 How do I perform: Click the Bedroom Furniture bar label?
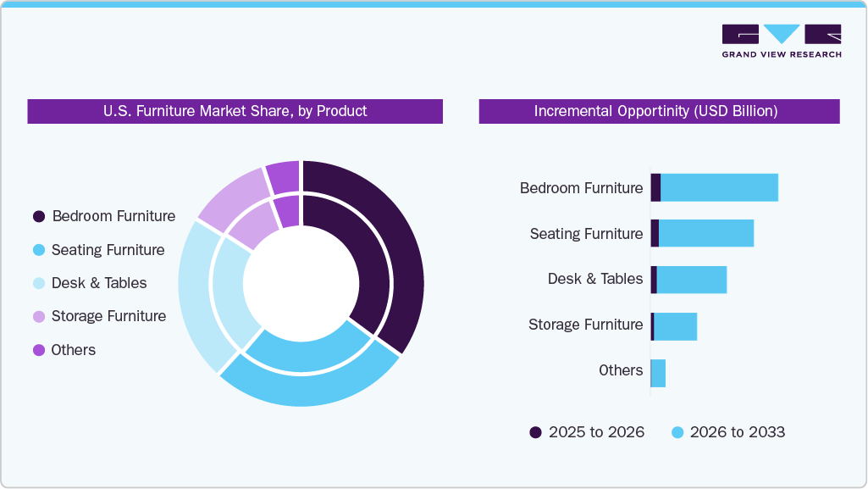point(581,188)
